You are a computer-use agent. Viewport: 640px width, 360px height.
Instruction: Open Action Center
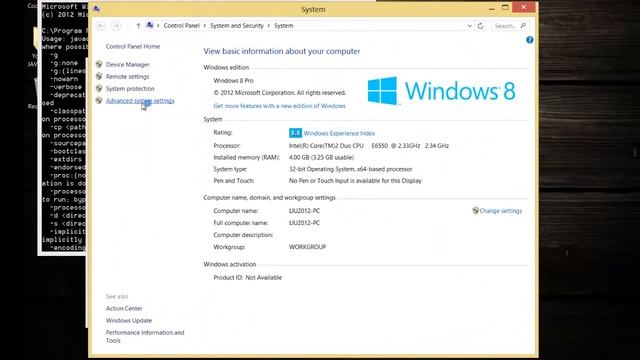124,309
